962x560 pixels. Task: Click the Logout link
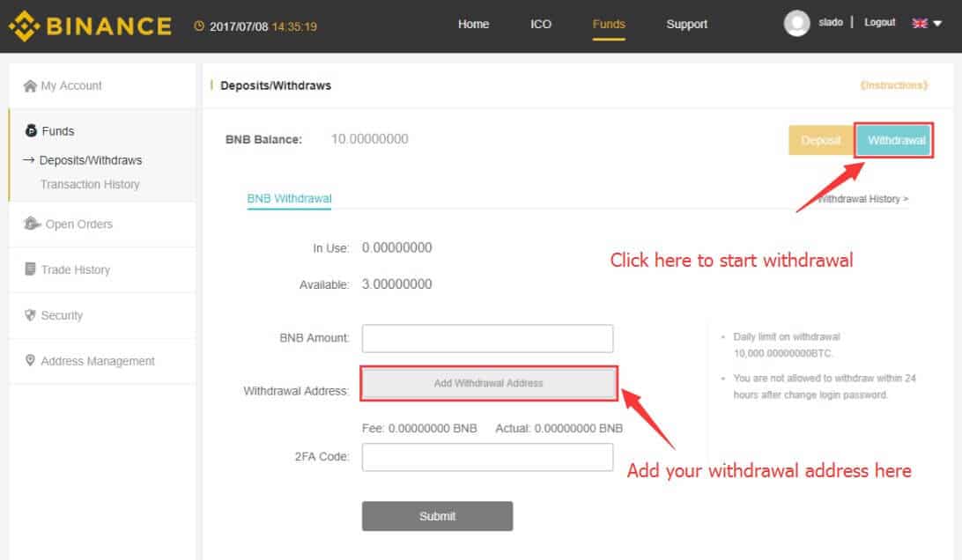point(880,22)
